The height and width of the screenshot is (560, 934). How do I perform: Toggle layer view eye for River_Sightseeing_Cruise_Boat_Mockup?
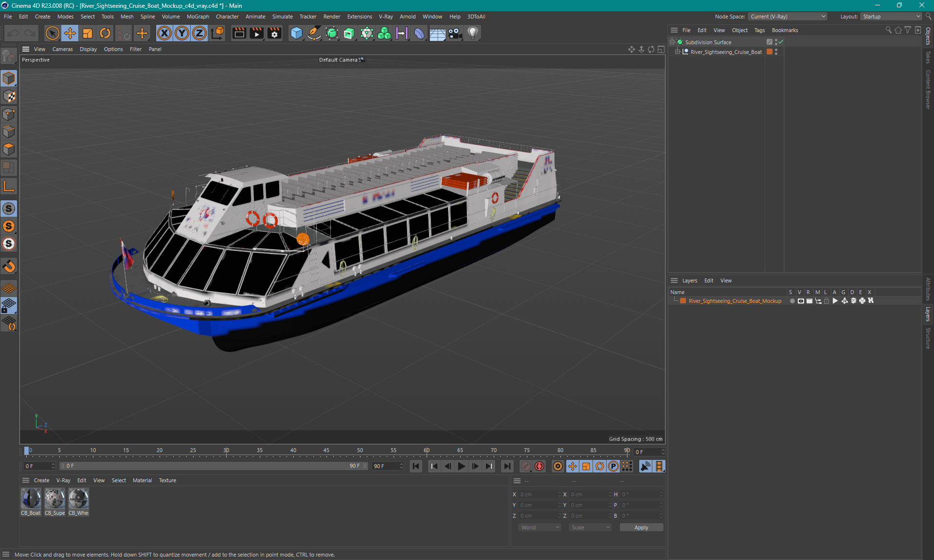[x=801, y=301]
